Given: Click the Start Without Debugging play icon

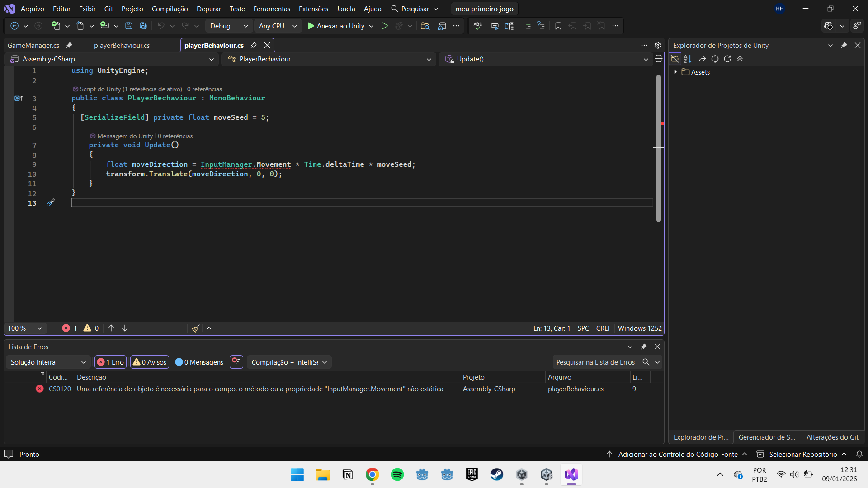Looking at the screenshot, I should click(x=384, y=26).
